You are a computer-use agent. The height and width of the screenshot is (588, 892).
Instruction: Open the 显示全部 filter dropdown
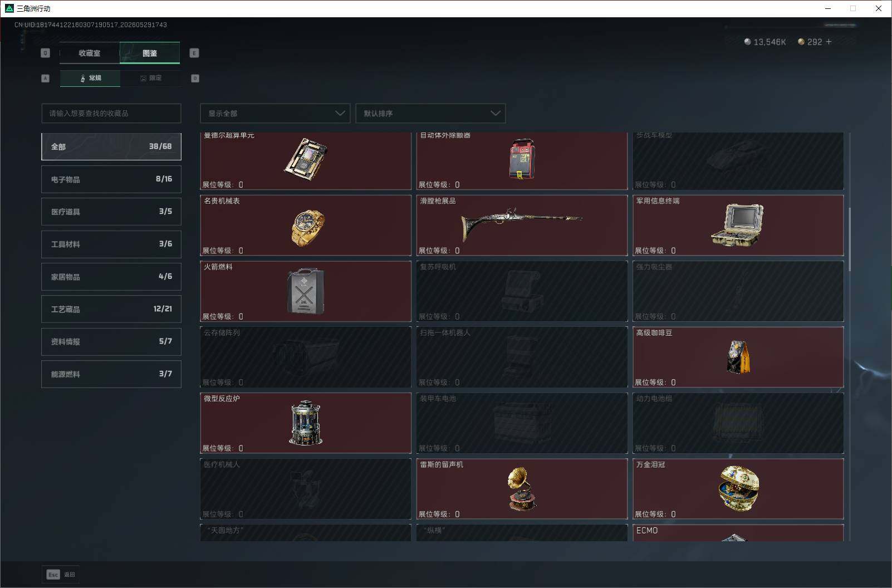tap(275, 113)
